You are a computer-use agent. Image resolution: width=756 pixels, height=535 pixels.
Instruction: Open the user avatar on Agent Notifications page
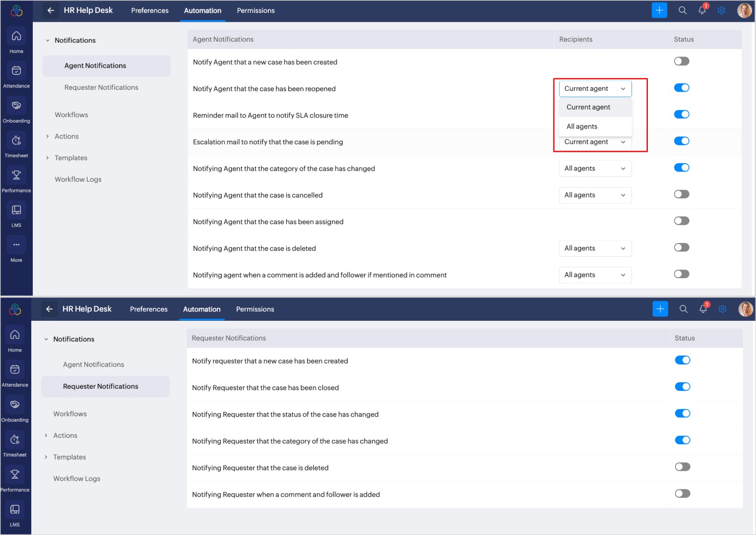(744, 10)
